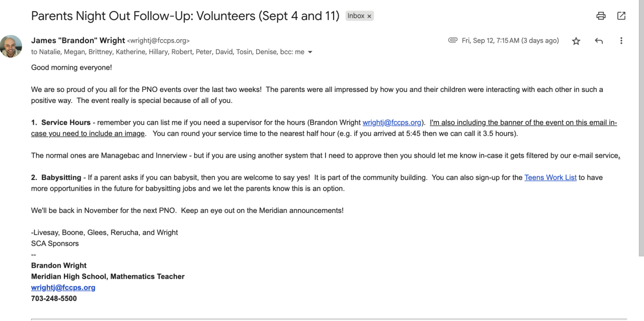Click the phone number 703-248-5500
The image size is (644, 321).
click(54, 298)
